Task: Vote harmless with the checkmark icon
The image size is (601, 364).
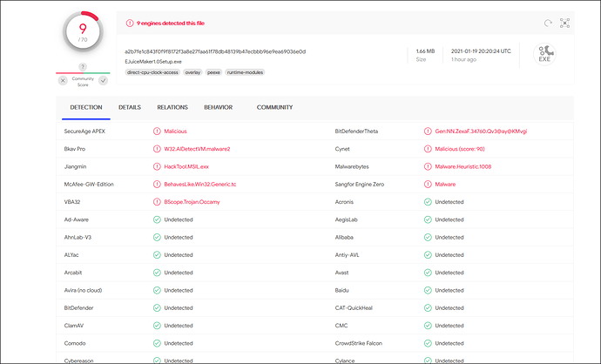Action: (x=103, y=80)
